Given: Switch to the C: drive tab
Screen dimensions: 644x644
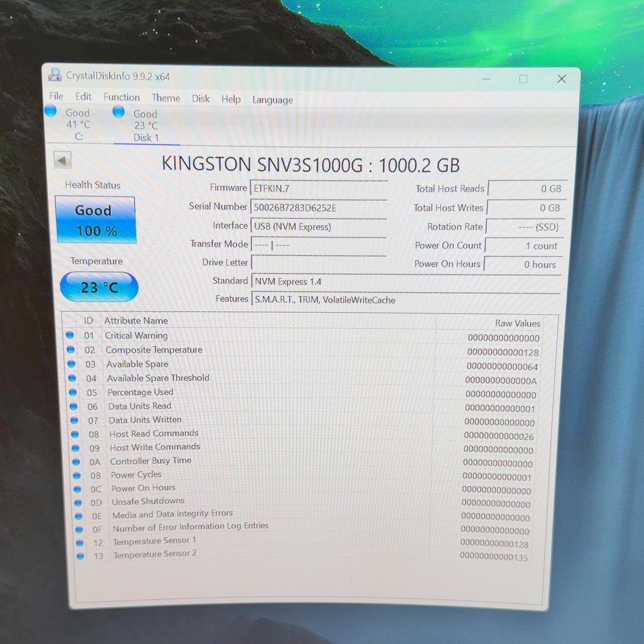Looking at the screenshot, I should [78, 125].
